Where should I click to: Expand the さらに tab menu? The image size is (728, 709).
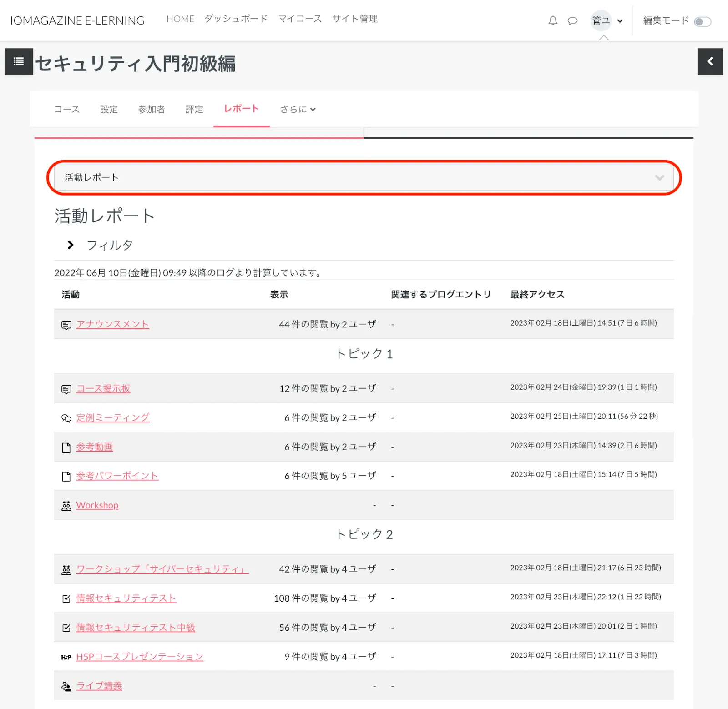[298, 109]
